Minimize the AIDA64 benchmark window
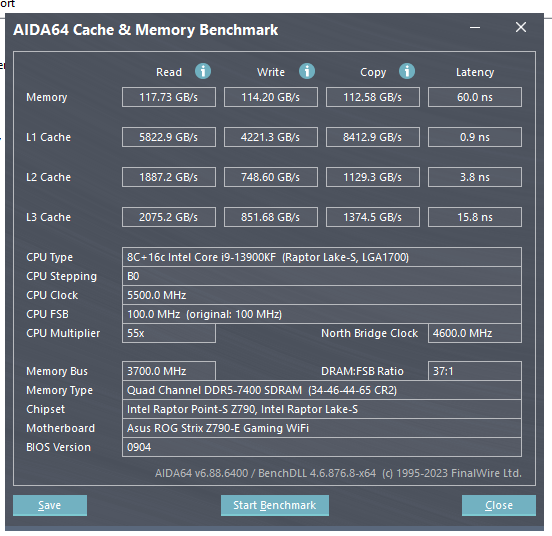The width and height of the screenshot is (552, 536). (x=475, y=27)
